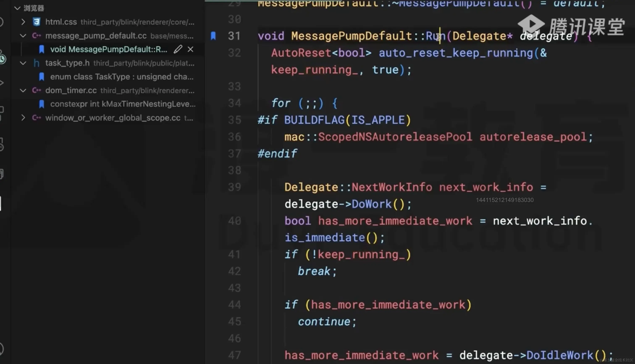This screenshot has width=635, height=364.
Task: Click the bookmark marker on line 31
Action: tap(213, 36)
